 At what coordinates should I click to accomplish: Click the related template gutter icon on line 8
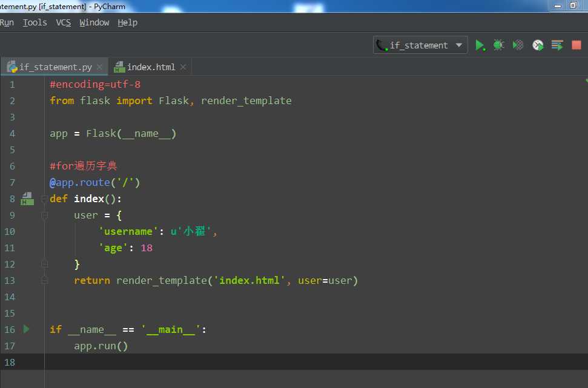pos(27,199)
